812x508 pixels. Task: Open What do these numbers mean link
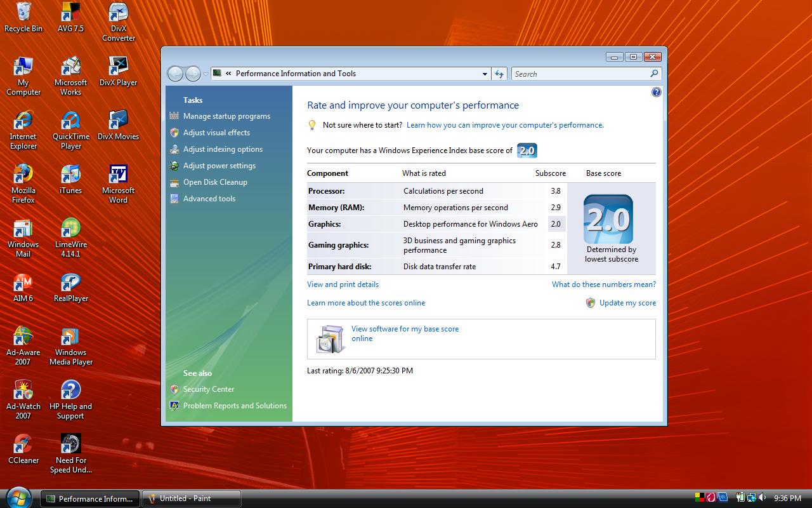click(x=604, y=284)
